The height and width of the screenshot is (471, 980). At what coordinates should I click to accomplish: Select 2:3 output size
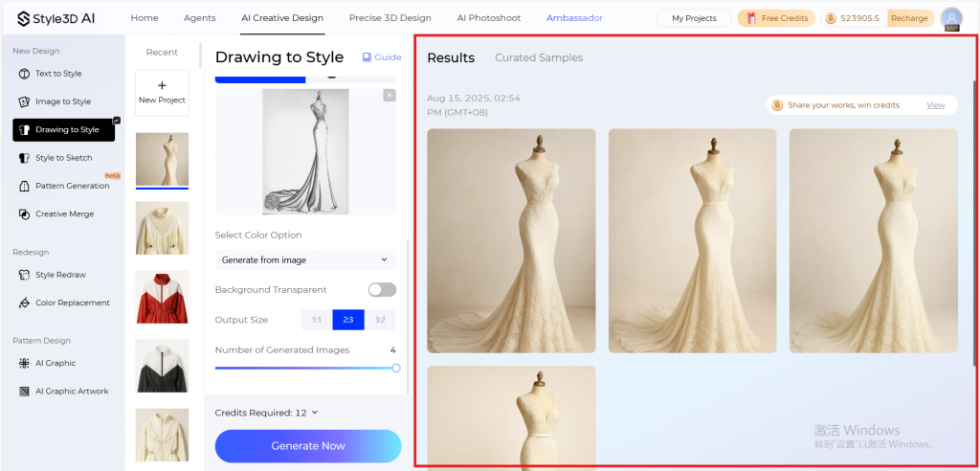[x=348, y=320]
